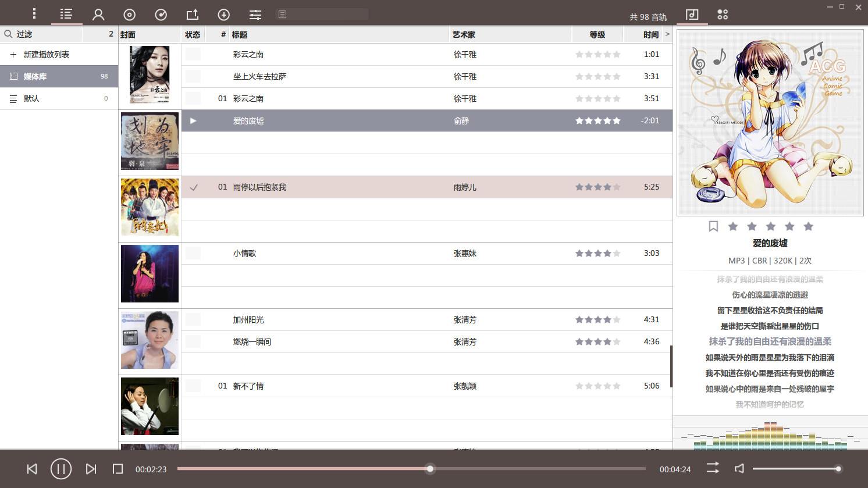Open the artist view person icon

point(98,15)
